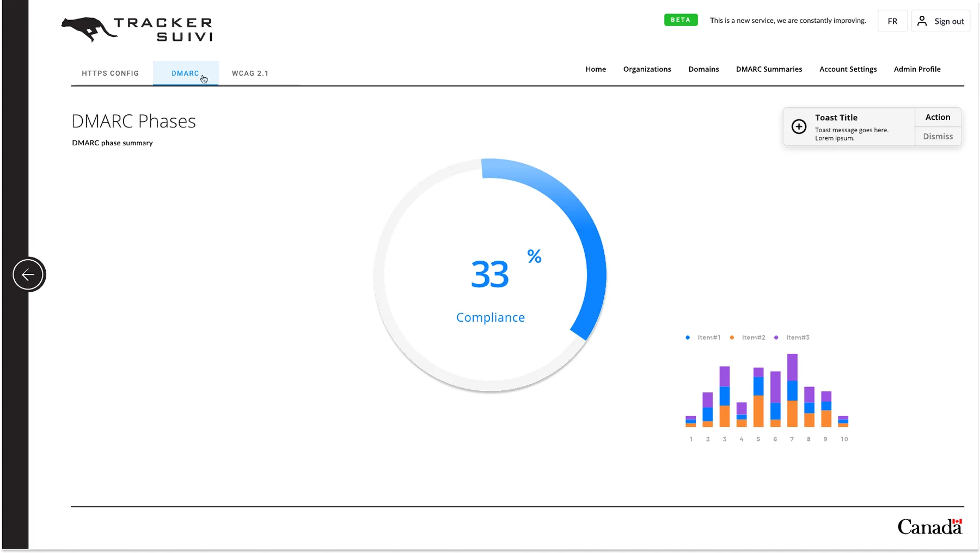Click the Compliance label in the gauge
This screenshot has width=980, height=553.
click(x=491, y=317)
